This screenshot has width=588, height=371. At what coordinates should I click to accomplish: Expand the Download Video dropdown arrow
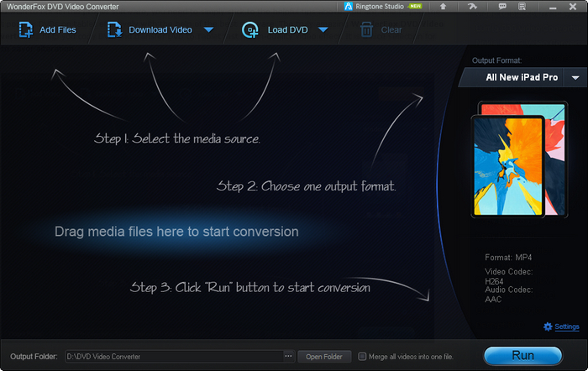point(209,29)
